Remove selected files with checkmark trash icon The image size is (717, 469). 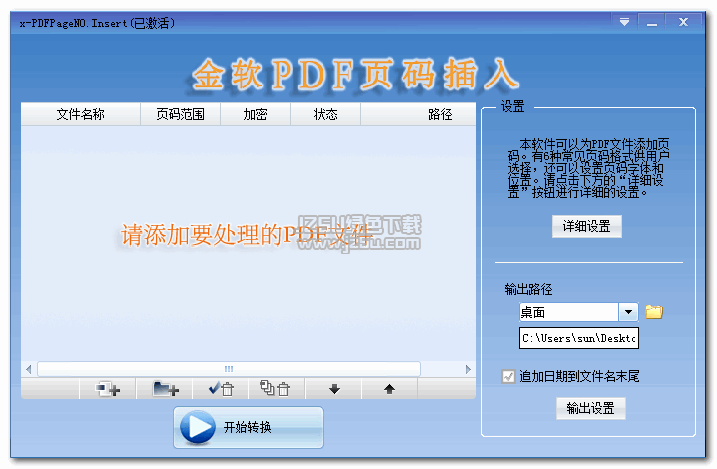(220, 389)
